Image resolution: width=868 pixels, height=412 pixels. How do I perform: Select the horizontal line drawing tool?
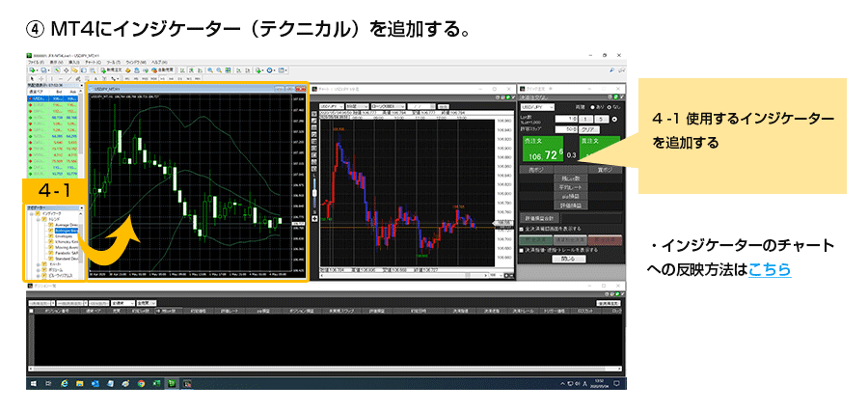[61, 78]
